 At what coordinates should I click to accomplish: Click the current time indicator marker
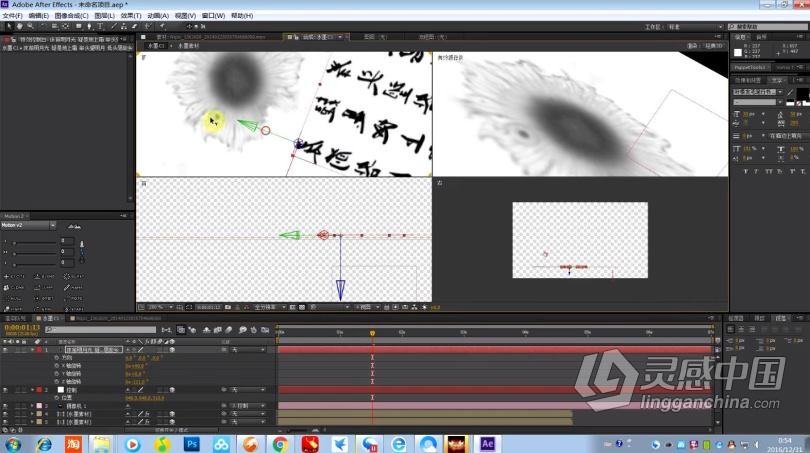[x=372, y=333]
